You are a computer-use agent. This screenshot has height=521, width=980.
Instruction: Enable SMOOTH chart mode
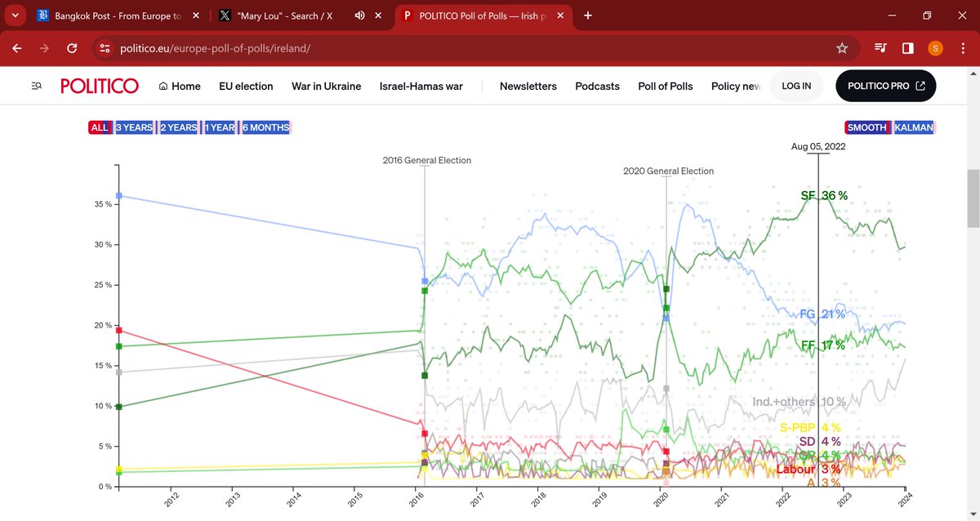867,127
